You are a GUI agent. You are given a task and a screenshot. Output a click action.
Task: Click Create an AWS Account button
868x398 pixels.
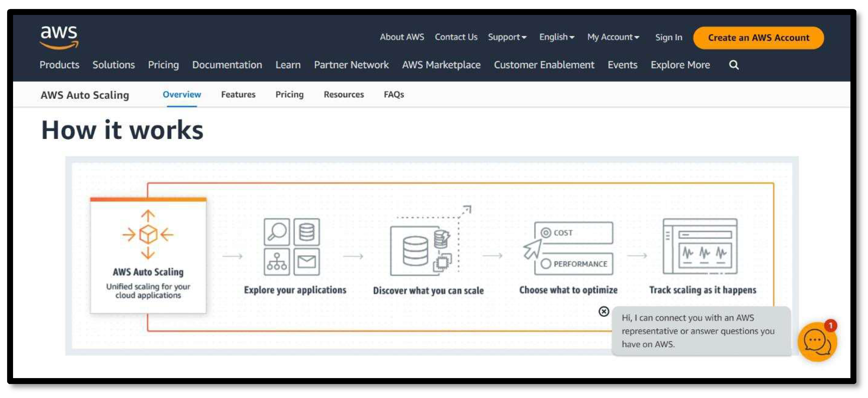[758, 38]
